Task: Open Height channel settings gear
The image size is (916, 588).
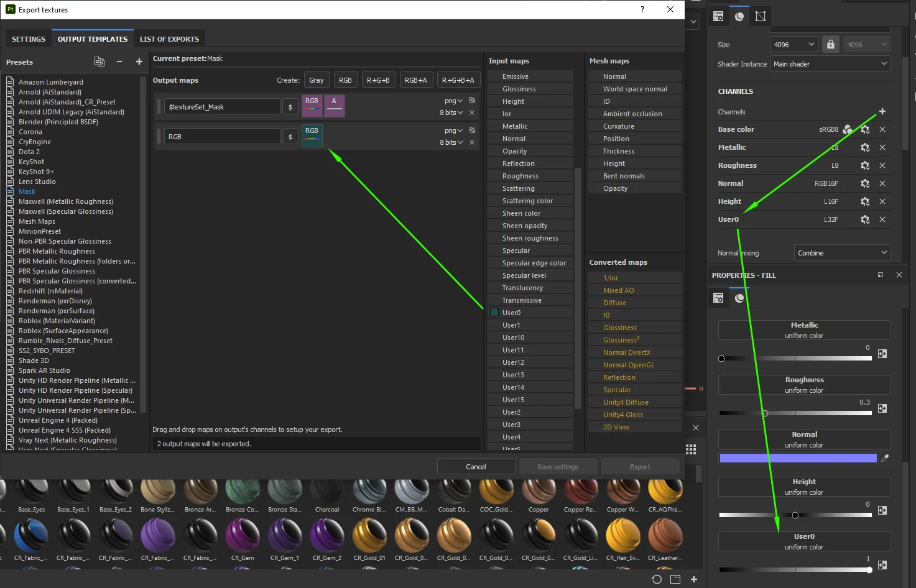Action: (x=865, y=201)
